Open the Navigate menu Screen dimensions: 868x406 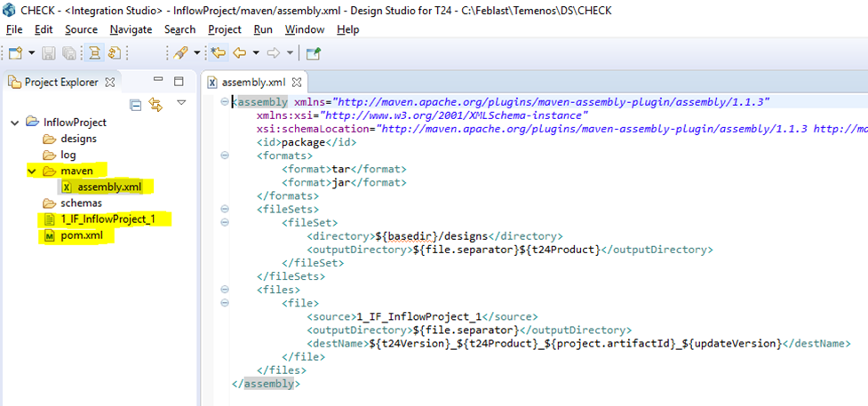[x=131, y=29]
